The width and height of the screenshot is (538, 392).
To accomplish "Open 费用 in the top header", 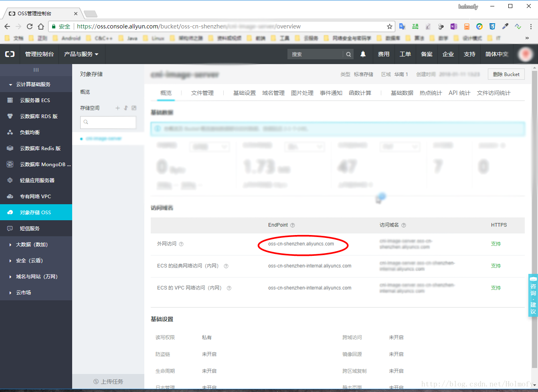I will click(x=384, y=54).
